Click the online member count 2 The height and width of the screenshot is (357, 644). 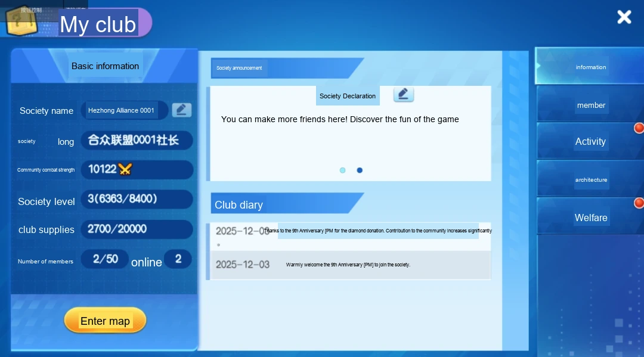[x=178, y=259]
